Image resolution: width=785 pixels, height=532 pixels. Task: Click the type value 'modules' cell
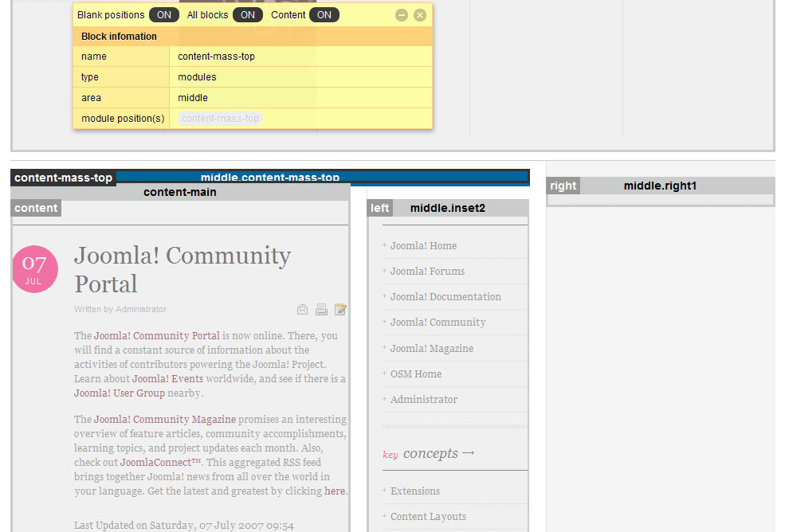click(301, 77)
